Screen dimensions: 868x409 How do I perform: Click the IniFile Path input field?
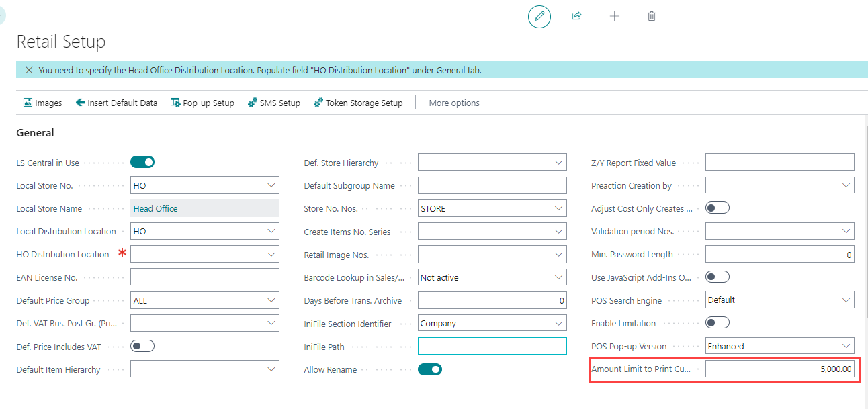492,346
